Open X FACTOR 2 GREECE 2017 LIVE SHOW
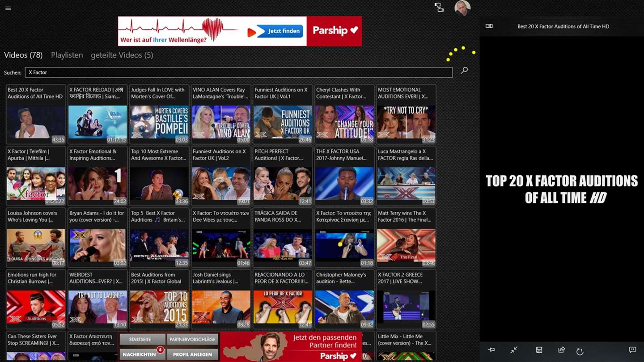This screenshot has width=644, height=362. point(406,299)
